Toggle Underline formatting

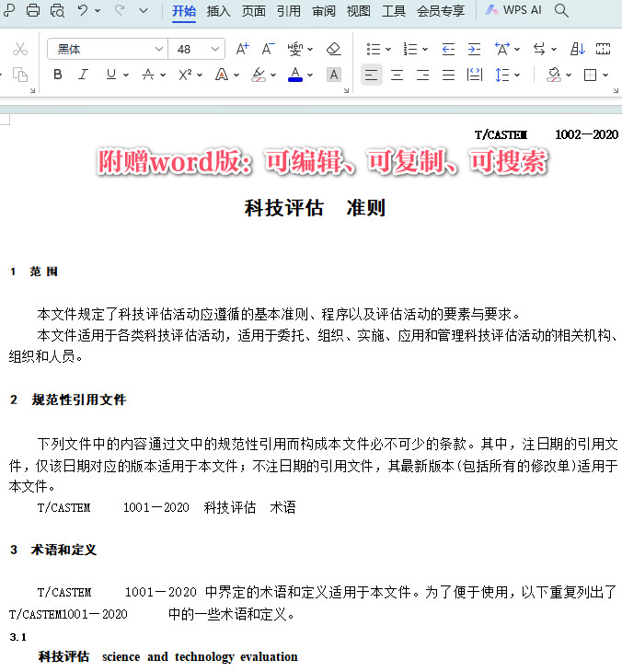(x=111, y=75)
